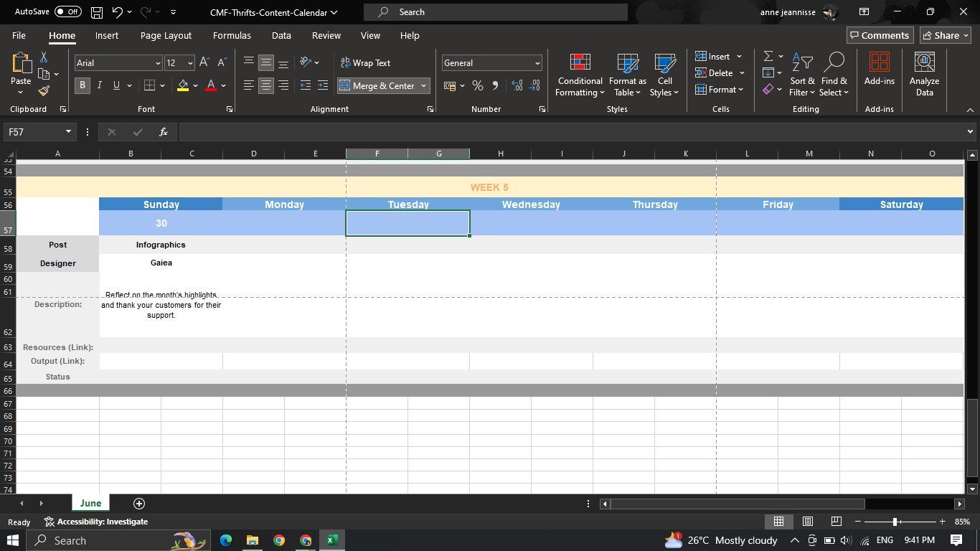Switch to Review tab
980x551 pixels.
coord(326,35)
